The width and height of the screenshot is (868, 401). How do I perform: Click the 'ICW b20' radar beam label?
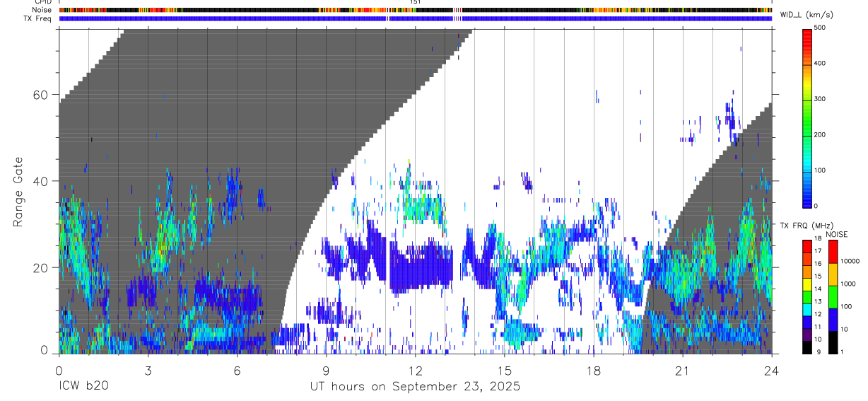83,386
